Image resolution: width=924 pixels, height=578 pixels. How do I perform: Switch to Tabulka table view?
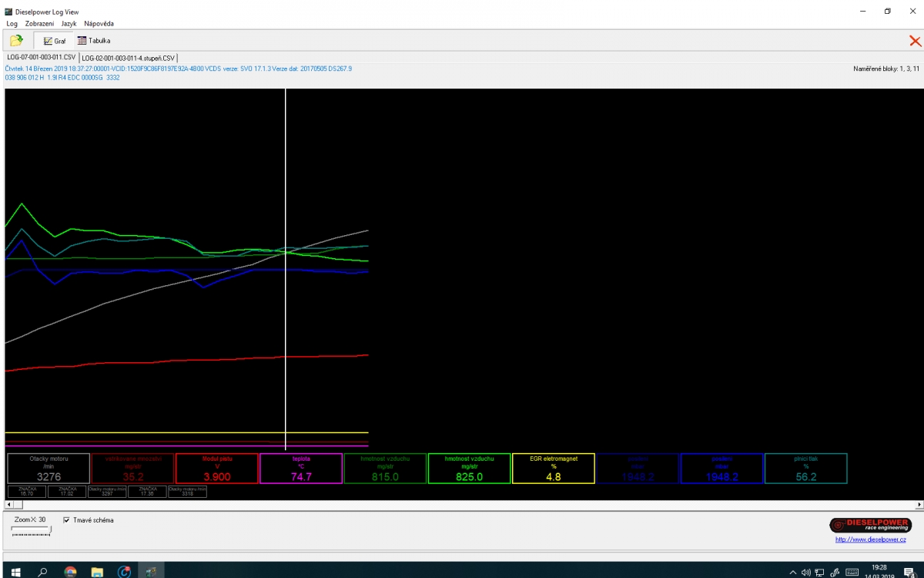(94, 41)
